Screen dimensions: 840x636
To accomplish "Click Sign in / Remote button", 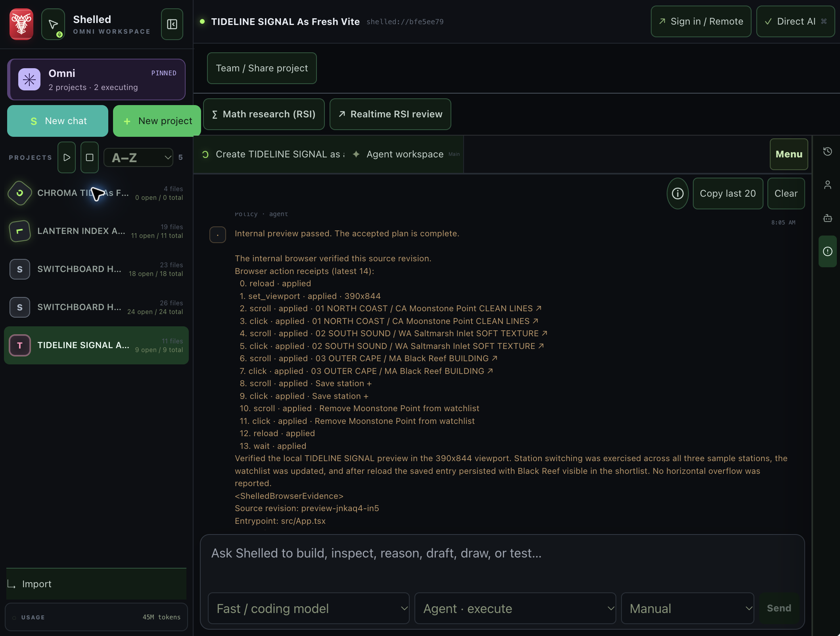I will [701, 21].
